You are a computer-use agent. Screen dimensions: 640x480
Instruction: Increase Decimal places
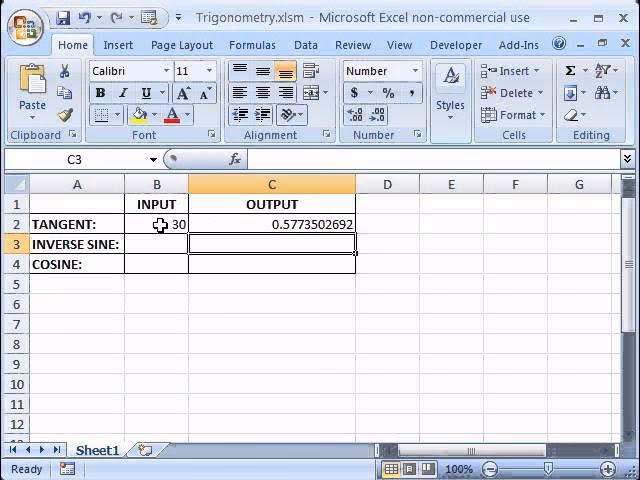point(355,115)
